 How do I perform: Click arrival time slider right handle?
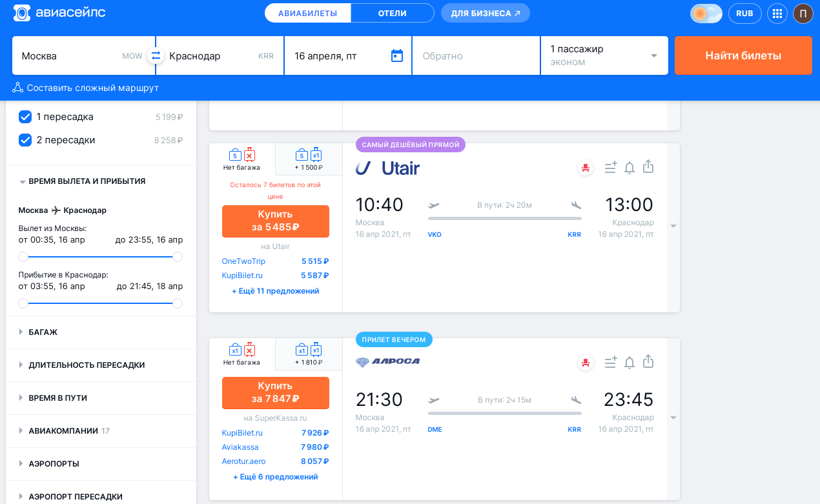[178, 303]
